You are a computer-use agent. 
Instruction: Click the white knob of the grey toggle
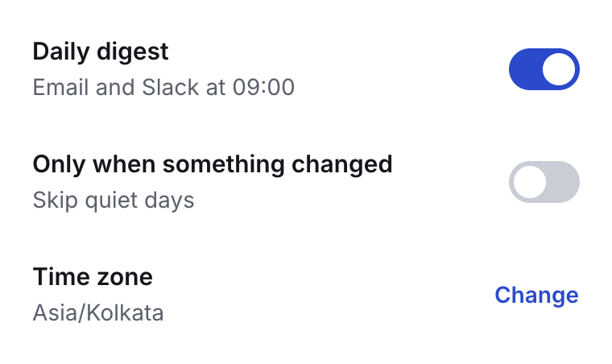point(530,182)
